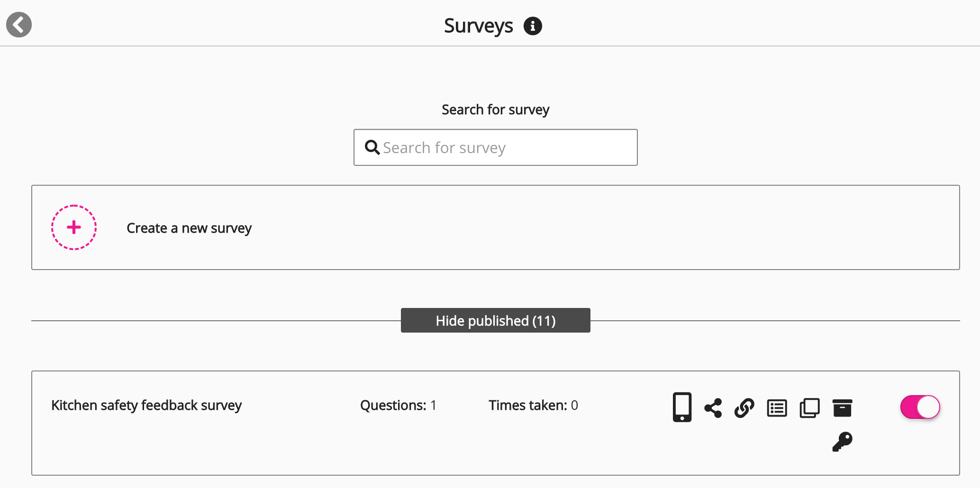Go back using the arrow button

click(x=19, y=25)
